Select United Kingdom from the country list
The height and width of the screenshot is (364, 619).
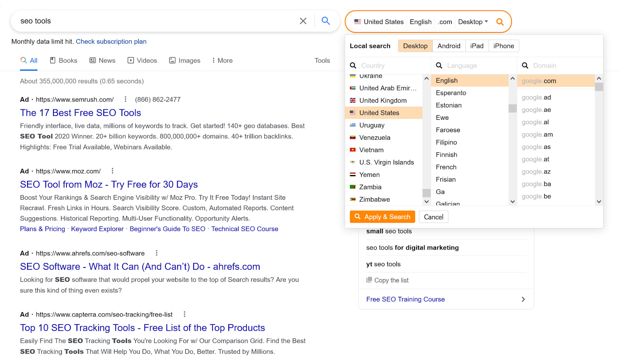382,100
